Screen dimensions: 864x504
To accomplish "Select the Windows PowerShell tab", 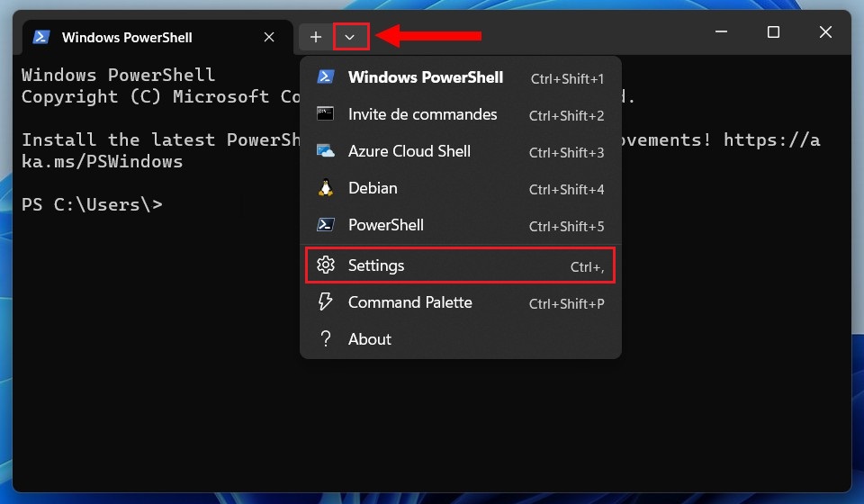I will click(x=157, y=37).
